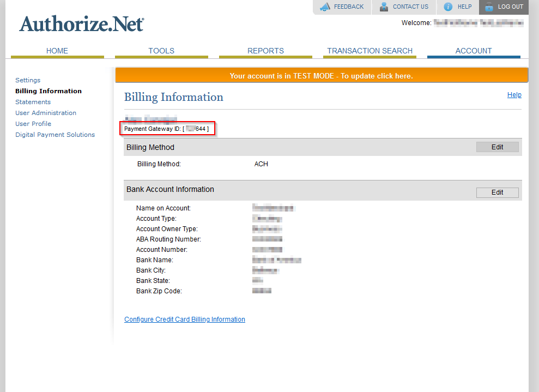
Task: Click the Name on Account label
Action: (163, 208)
